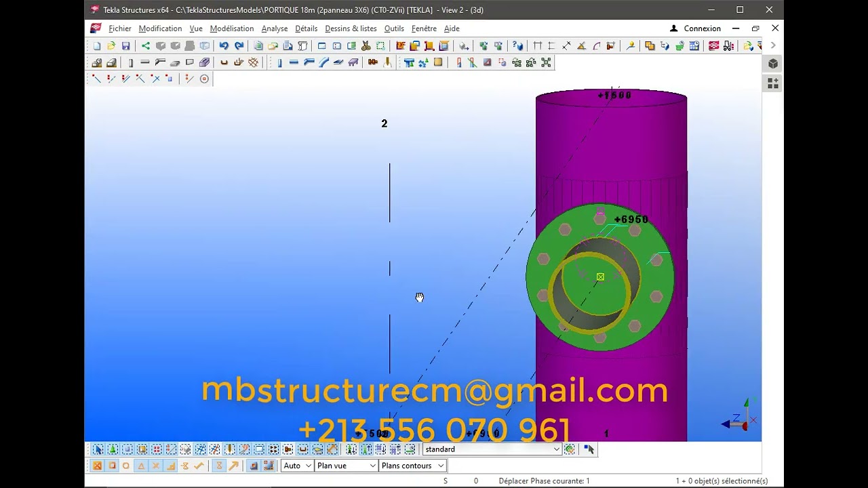
Task: Click the Connexion sign-in button
Action: 696,28
